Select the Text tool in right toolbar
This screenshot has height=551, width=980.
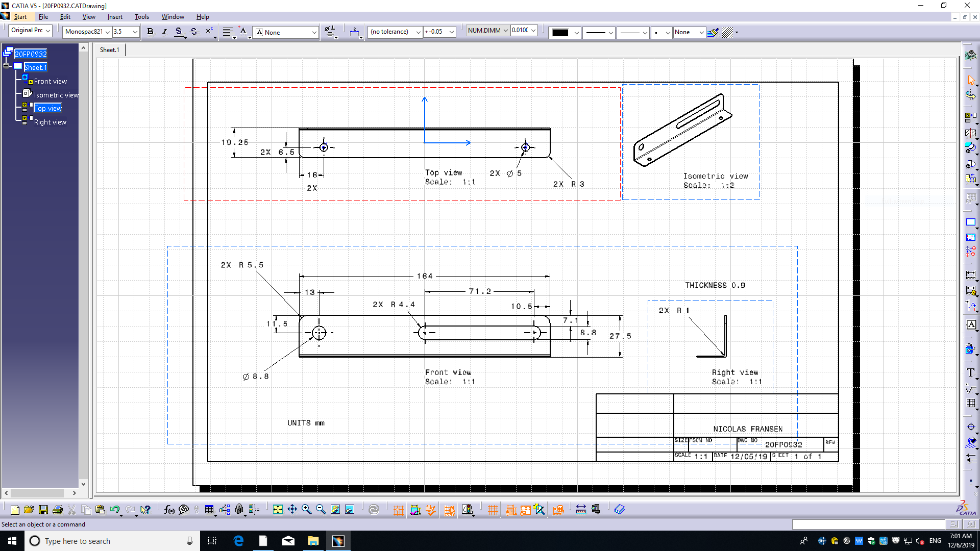pyautogui.click(x=971, y=372)
